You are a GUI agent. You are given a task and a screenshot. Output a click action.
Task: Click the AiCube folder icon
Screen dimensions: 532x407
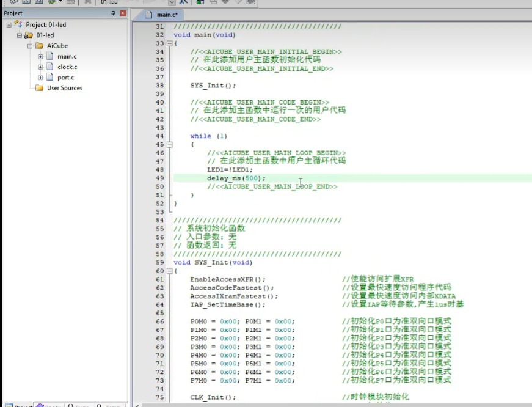40,46
